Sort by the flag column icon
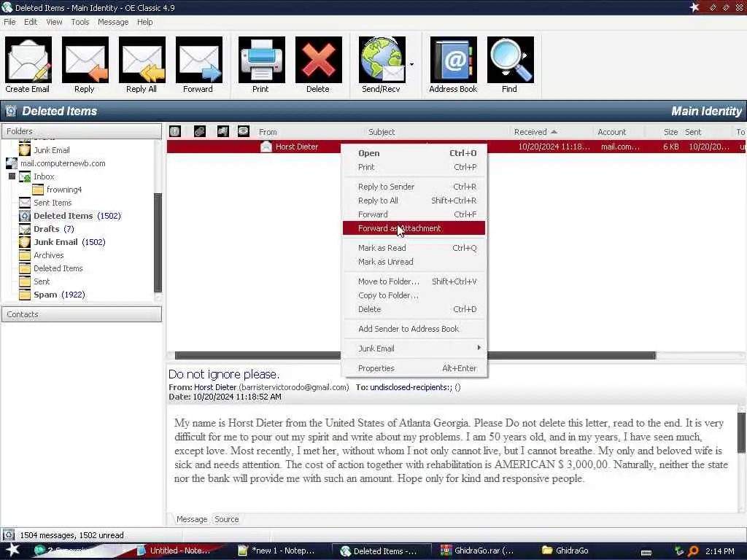 (222, 131)
